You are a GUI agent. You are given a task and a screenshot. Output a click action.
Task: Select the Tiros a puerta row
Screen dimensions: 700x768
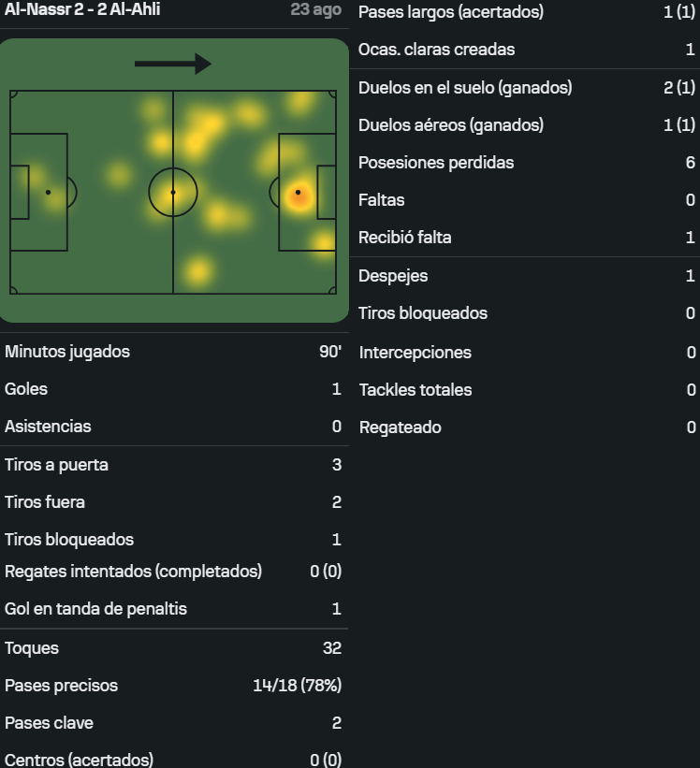[x=174, y=465]
